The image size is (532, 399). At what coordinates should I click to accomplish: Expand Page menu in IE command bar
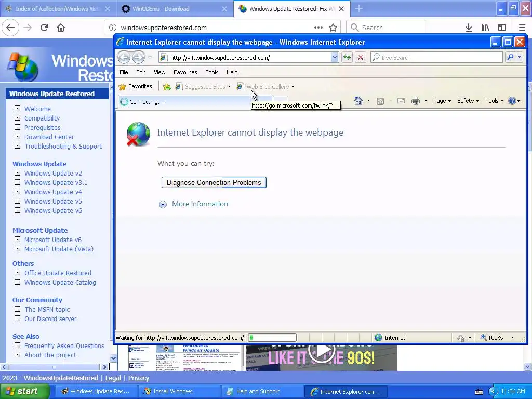coord(442,101)
